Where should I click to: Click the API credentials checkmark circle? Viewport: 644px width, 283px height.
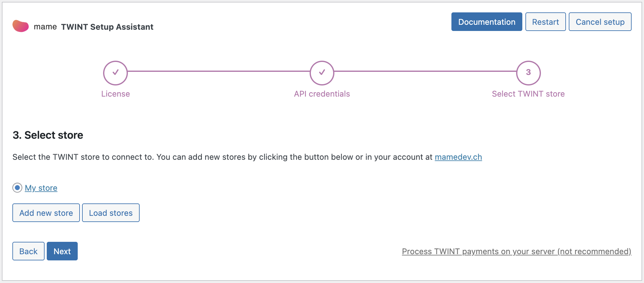[x=322, y=73]
